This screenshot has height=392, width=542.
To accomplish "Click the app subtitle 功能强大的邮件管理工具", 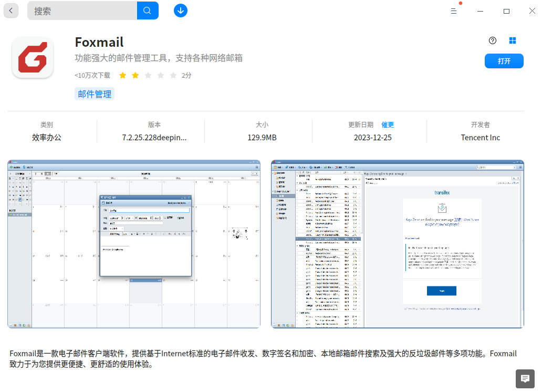I will (159, 58).
